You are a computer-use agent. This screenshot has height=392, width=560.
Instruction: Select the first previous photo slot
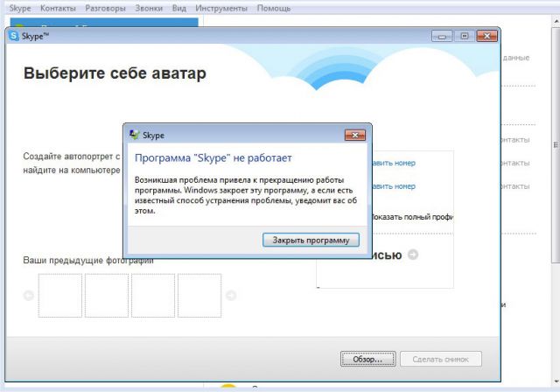pos(60,295)
